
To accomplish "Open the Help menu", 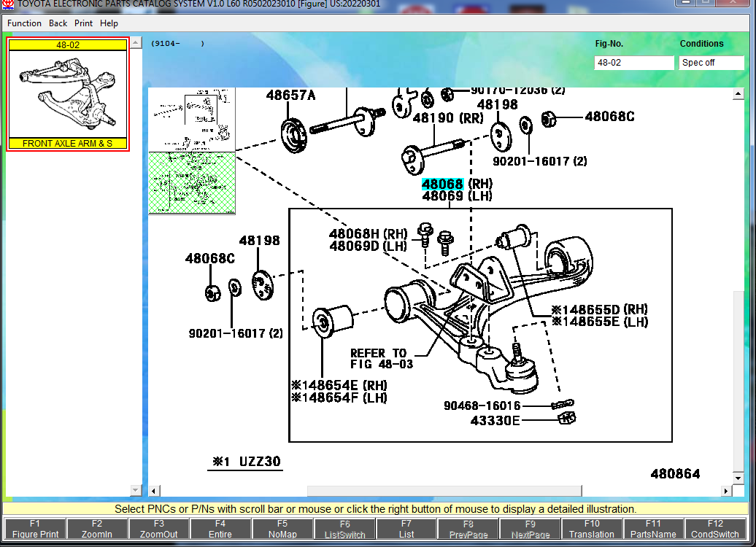I will tap(109, 23).
